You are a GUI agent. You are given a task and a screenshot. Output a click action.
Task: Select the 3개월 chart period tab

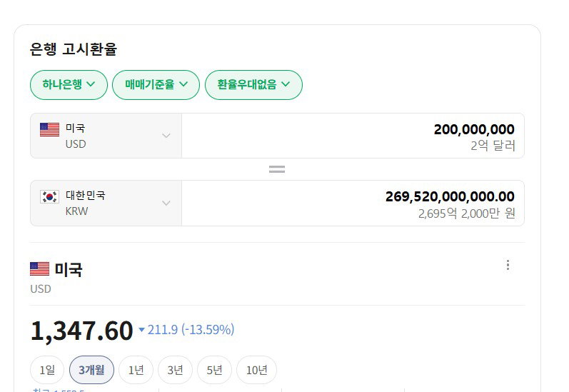91,370
